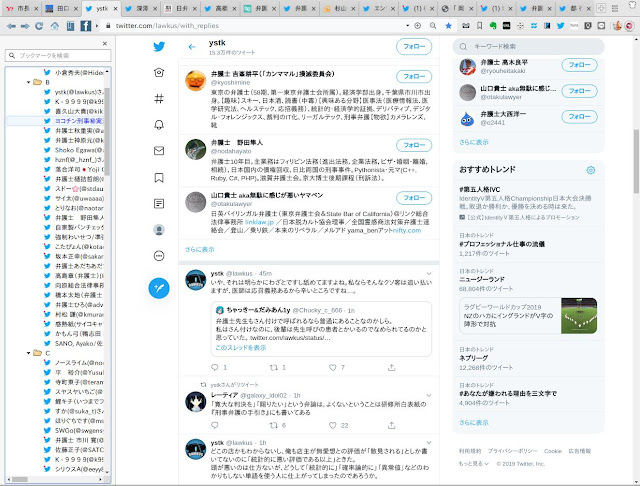Show more trends さらに表示 link
Image resolution: width=640 pixels, height=486 pixels.
(x=473, y=423)
